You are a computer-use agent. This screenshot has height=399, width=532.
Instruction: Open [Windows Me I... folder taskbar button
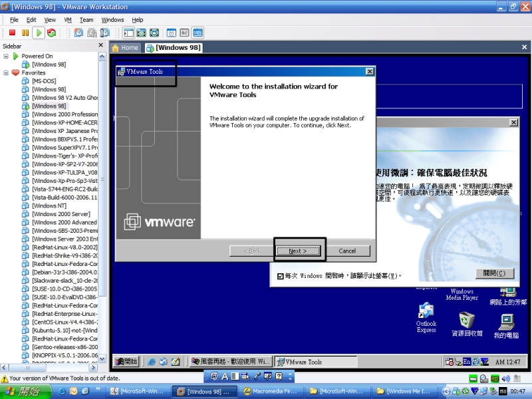(x=404, y=392)
